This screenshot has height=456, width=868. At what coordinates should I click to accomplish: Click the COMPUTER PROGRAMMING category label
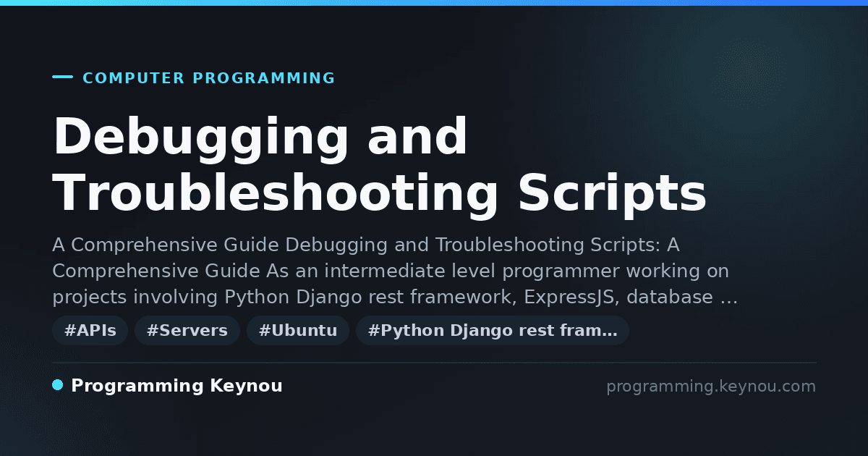pos(209,78)
